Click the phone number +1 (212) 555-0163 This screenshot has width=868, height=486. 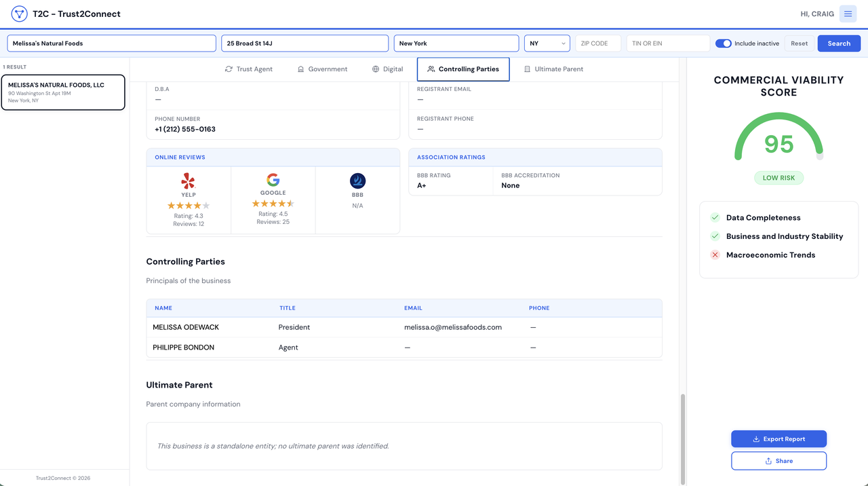pyautogui.click(x=185, y=129)
